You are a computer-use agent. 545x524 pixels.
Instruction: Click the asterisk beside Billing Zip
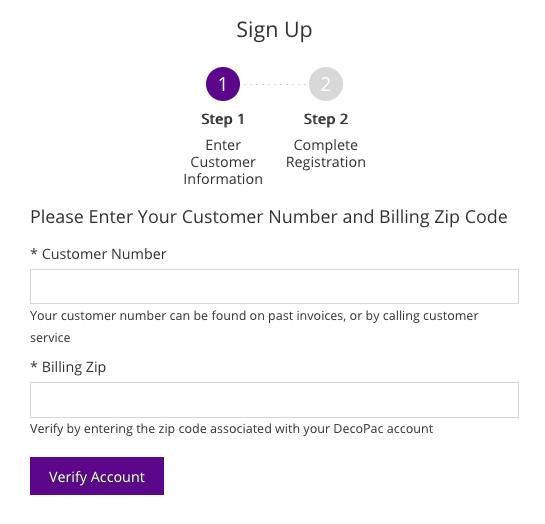pyautogui.click(x=34, y=365)
